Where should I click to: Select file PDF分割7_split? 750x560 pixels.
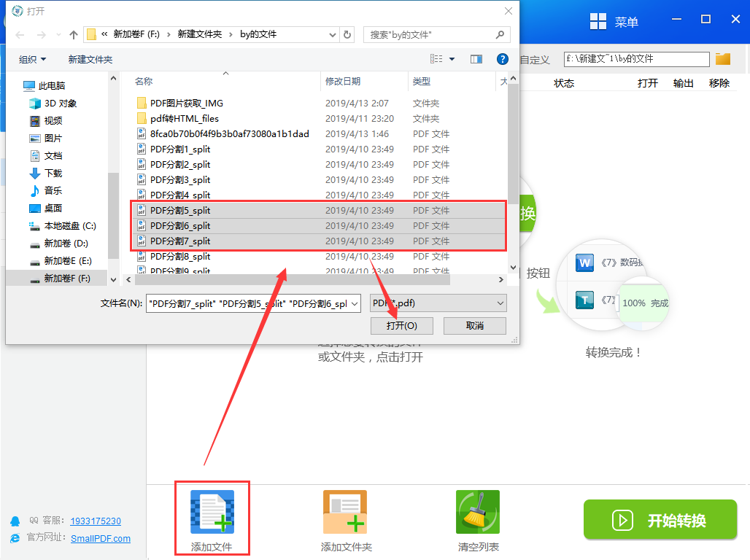(319, 241)
